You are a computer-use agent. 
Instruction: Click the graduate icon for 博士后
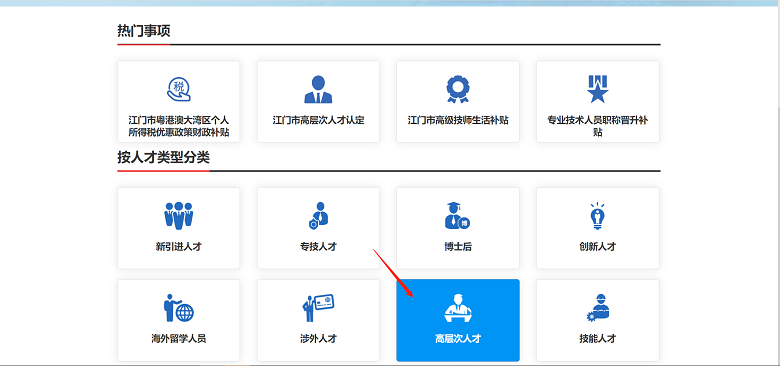coord(458,216)
